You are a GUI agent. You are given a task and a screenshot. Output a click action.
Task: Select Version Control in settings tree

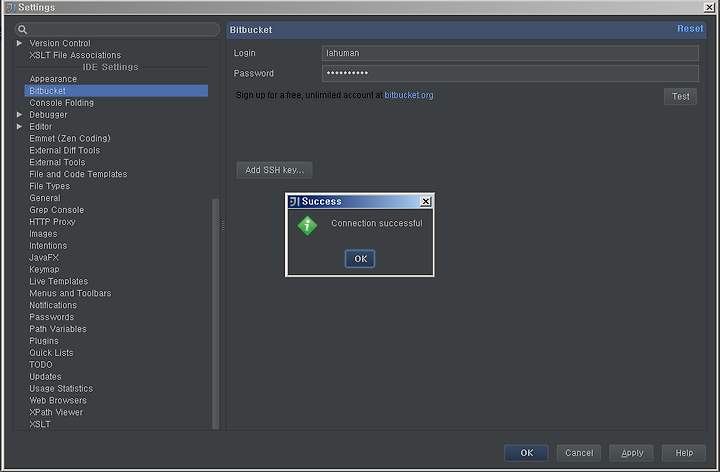[60, 43]
